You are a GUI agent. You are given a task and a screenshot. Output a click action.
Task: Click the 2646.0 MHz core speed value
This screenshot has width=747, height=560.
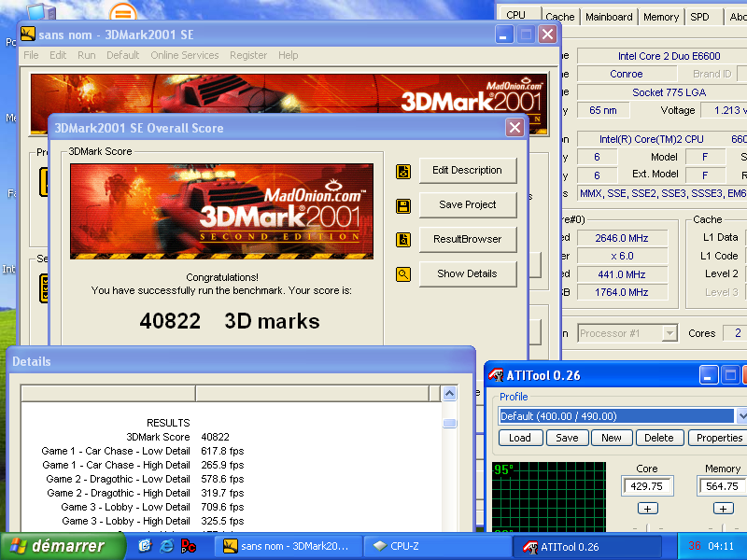click(622, 238)
